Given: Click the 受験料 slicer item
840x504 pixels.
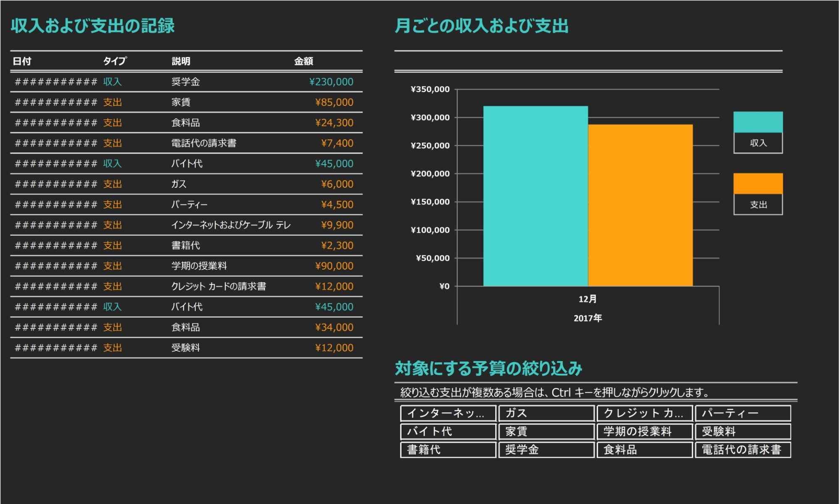Looking at the screenshot, I should pyautogui.click(x=743, y=431).
